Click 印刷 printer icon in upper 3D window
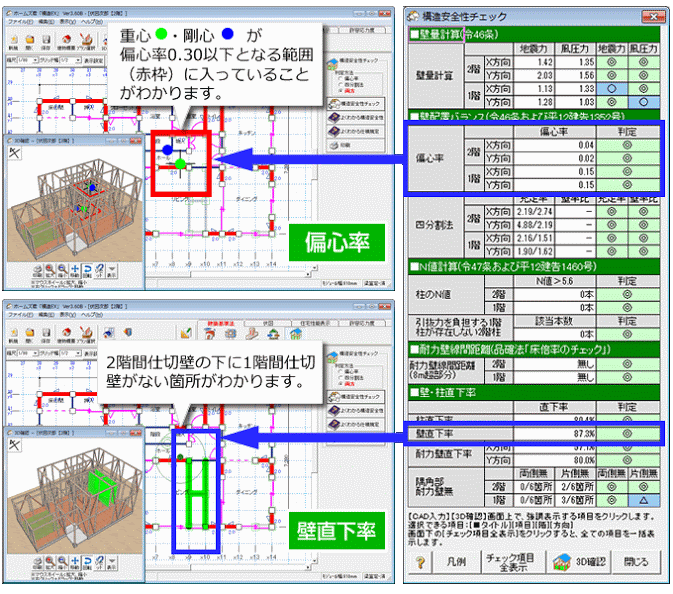 coord(38,271)
